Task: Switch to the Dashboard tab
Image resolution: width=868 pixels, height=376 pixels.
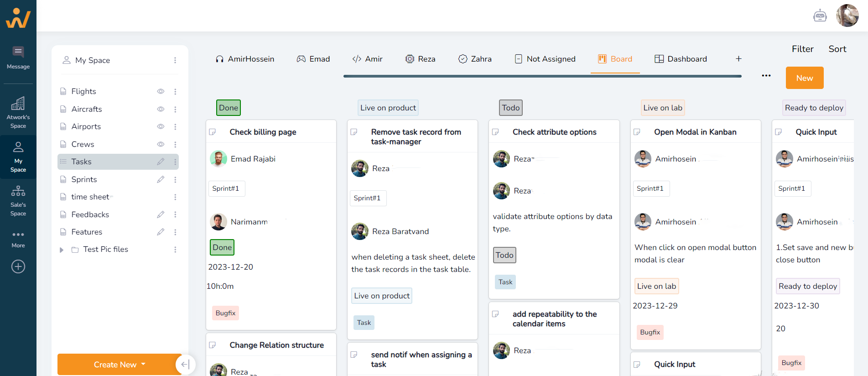Action: click(x=681, y=59)
